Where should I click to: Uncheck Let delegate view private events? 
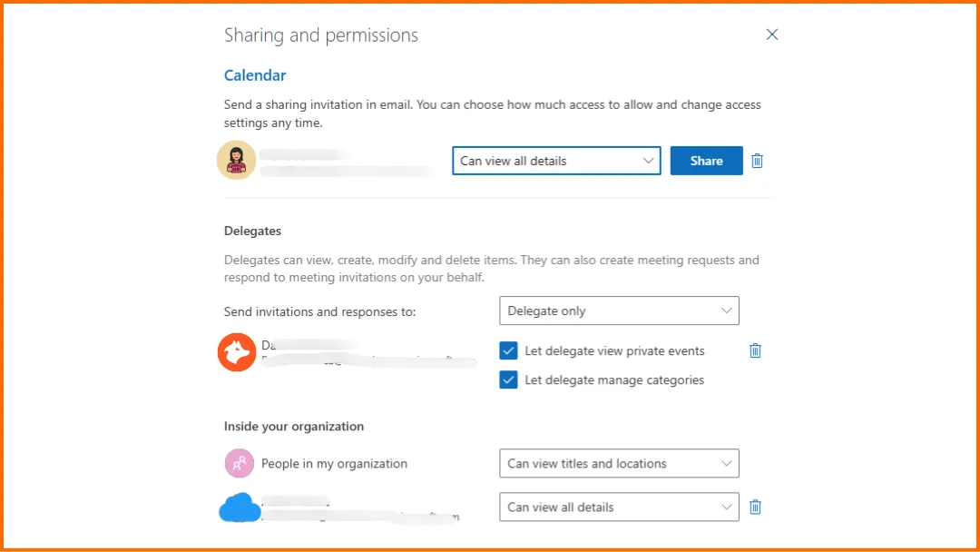click(x=508, y=350)
